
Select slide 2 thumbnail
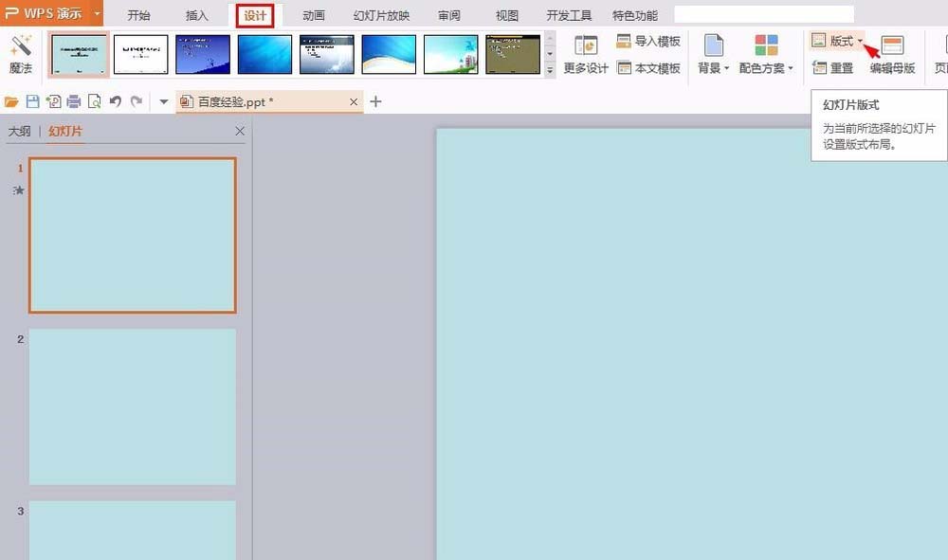coord(133,406)
